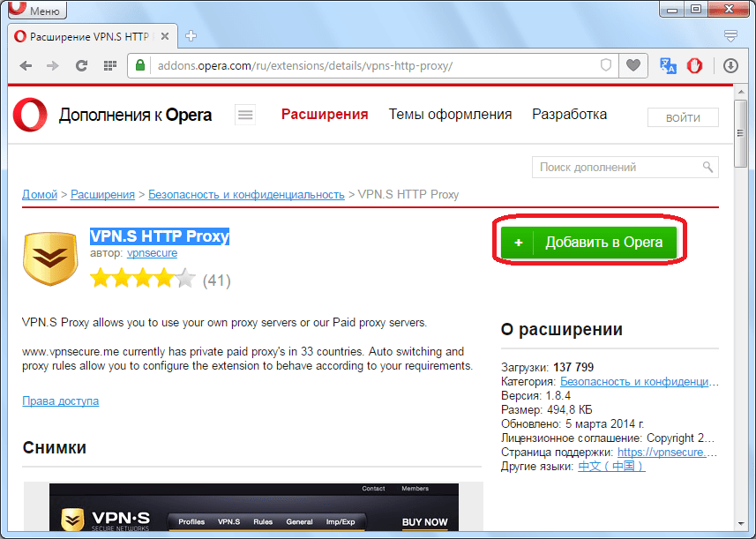Click the Загрузки: 137 799 text
756x539 pixels.
click(547, 367)
